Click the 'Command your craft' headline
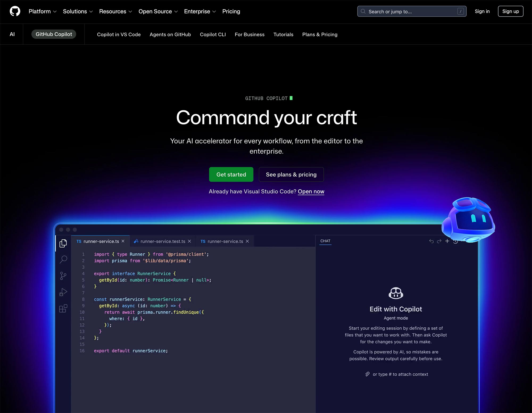532x413 pixels. (x=266, y=118)
